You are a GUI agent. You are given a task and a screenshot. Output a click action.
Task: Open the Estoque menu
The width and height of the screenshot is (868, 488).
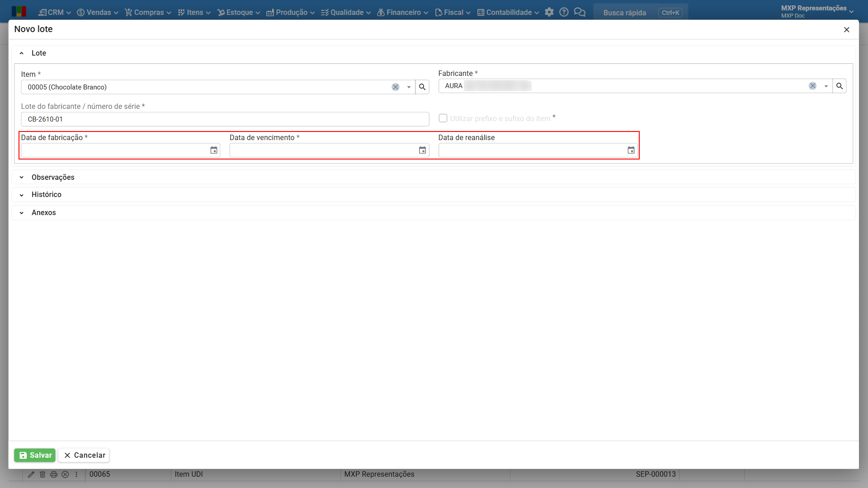tap(239, 12)
